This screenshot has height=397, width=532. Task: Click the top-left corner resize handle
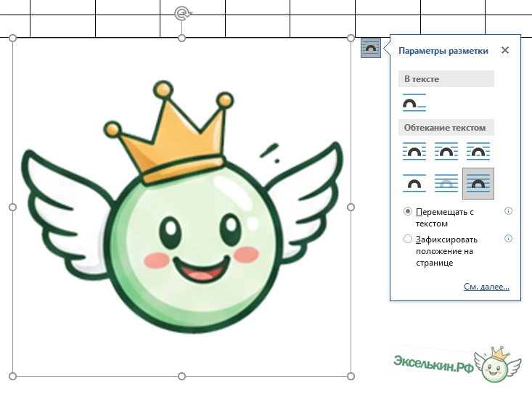pyautogui.click(x=12, y=38)
